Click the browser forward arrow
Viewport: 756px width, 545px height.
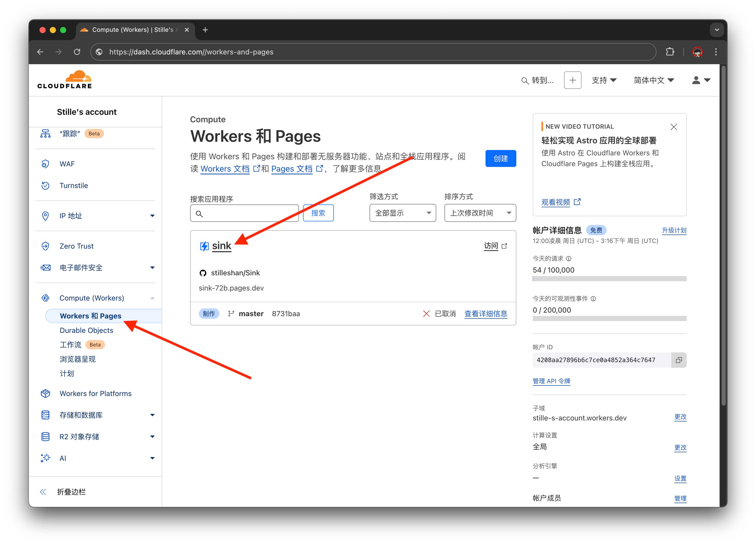click(x=58, y=52)
